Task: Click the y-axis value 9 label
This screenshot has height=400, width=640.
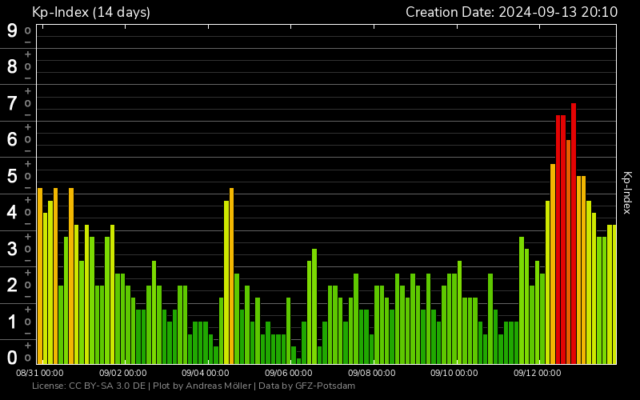Action: pos(12,31)
